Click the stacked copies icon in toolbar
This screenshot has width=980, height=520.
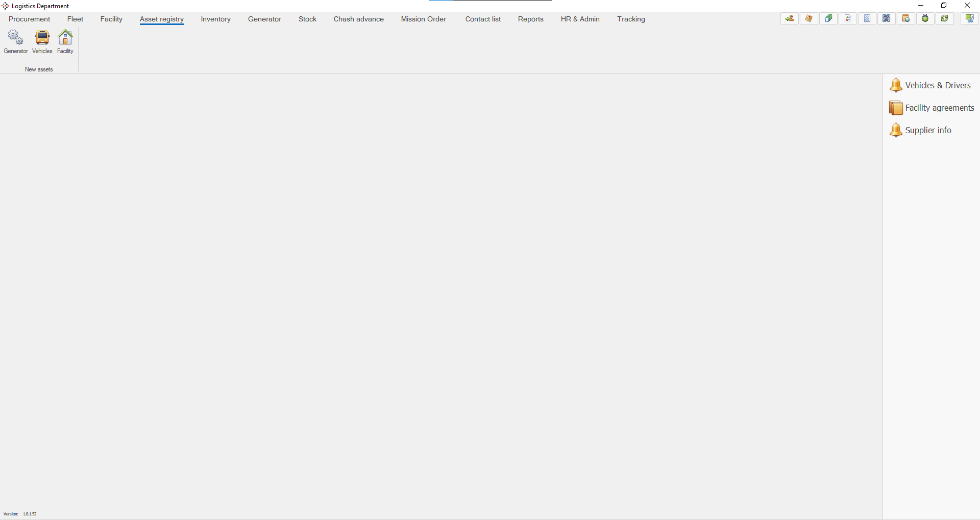(828, 18)
